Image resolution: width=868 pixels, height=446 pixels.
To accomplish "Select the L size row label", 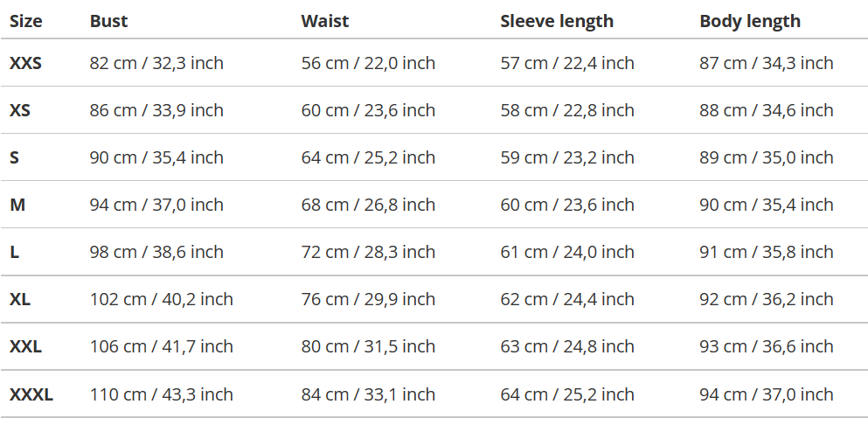I will coord(15,252).
